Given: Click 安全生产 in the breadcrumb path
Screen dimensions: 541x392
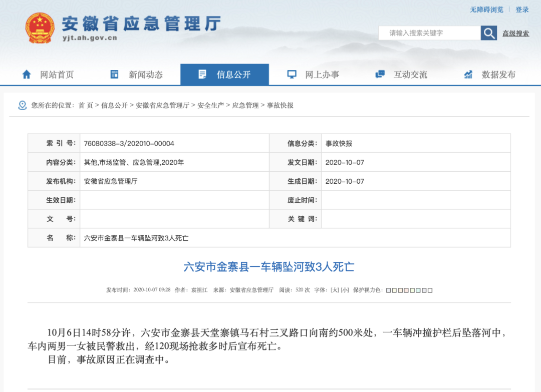Looking at the screenshot, I should pos(210,106).
